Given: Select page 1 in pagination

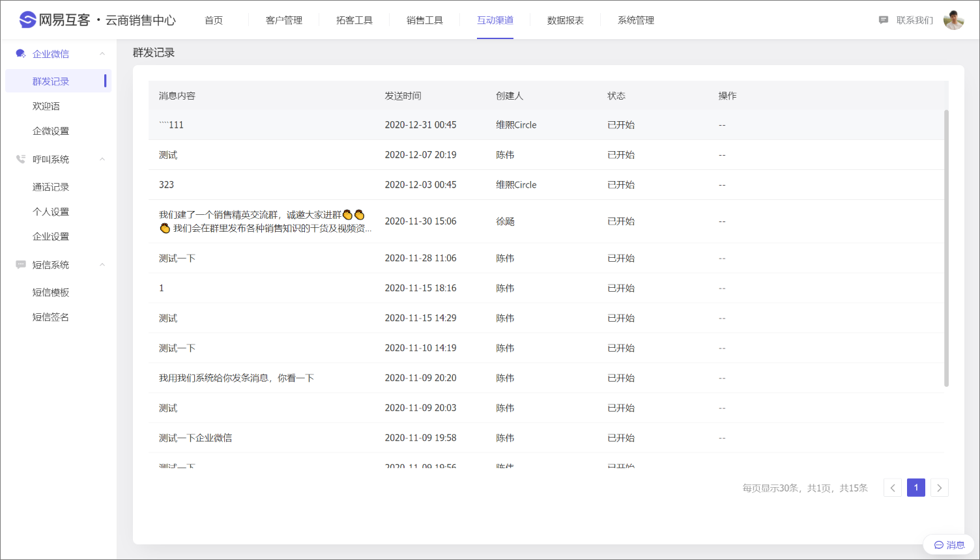Looking at the screenshot, I should click(916, 488).
